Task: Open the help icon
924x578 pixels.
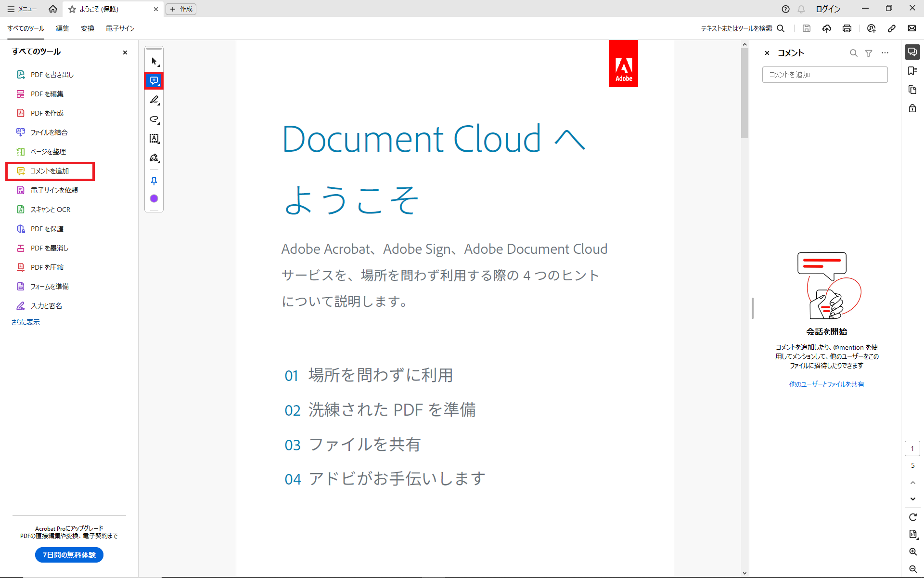Action: (785, 9)
